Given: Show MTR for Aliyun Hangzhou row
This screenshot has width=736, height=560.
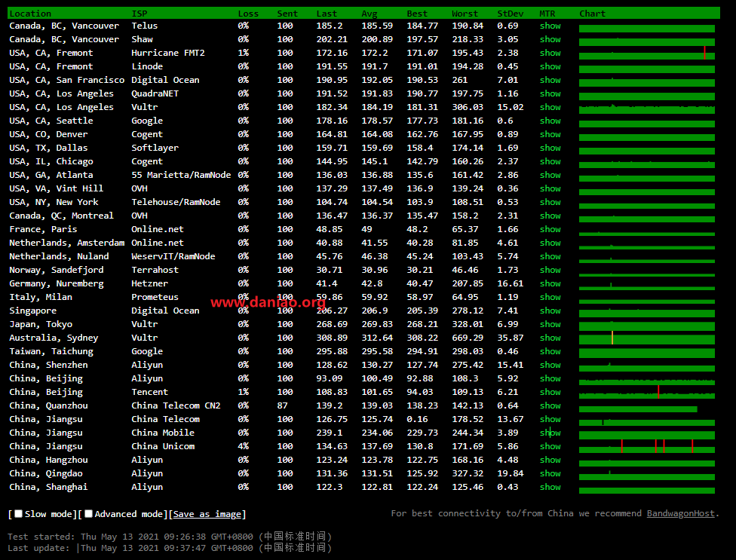Looking at the screenshot, I should [550, 461].
